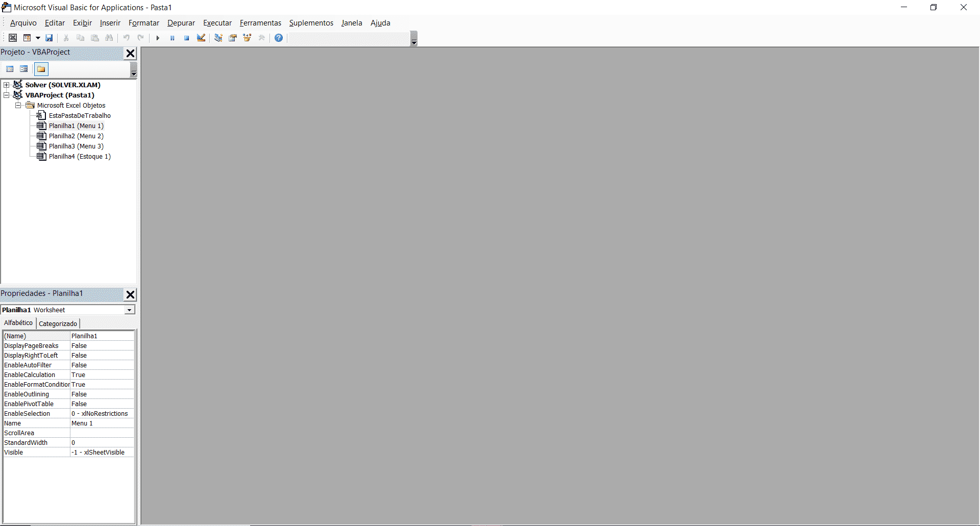Paste from clipboard toolbar icon
The width and height of the screenshot is (980, 526).
(95, 38)
